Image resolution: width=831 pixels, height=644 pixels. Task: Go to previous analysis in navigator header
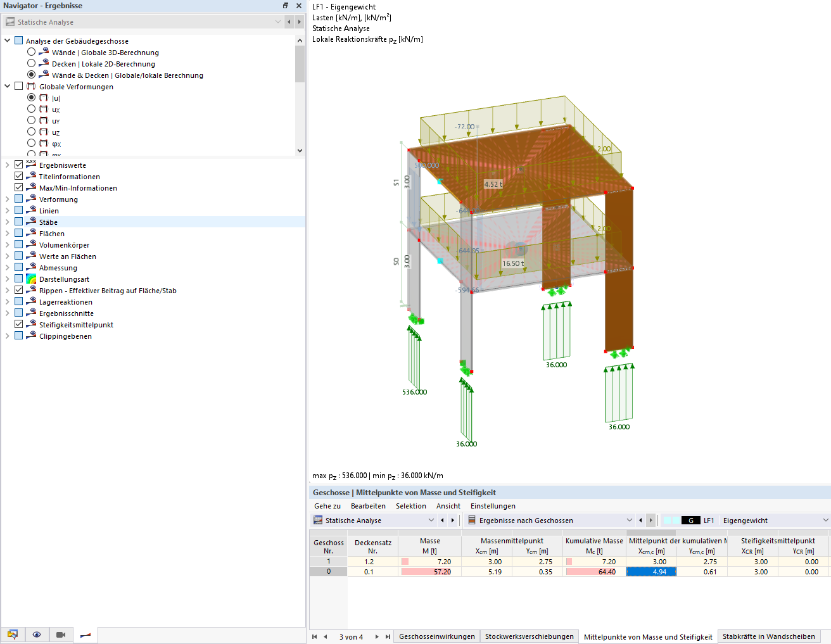pos(289,22)
